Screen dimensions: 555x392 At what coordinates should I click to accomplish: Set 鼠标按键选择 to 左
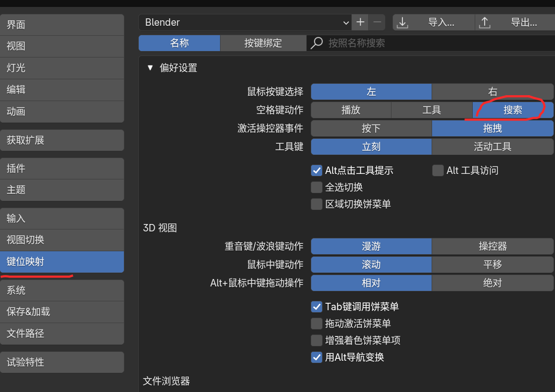pyautogui.click(x=371, y=92)
